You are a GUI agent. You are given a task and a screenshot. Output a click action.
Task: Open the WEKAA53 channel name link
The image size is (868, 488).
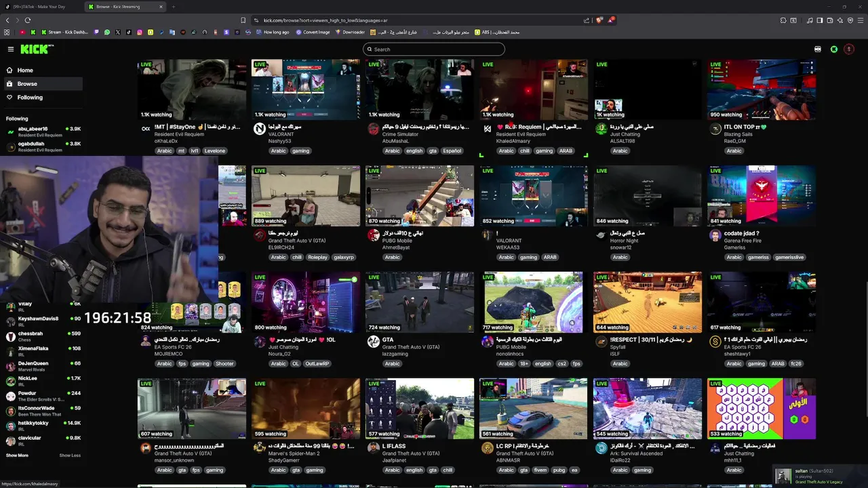508,247
